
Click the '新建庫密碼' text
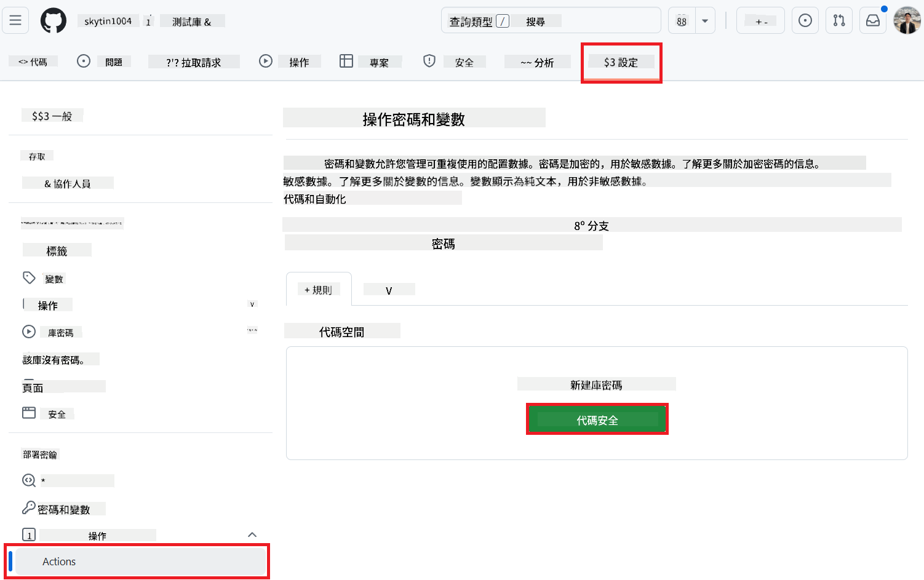596,385
